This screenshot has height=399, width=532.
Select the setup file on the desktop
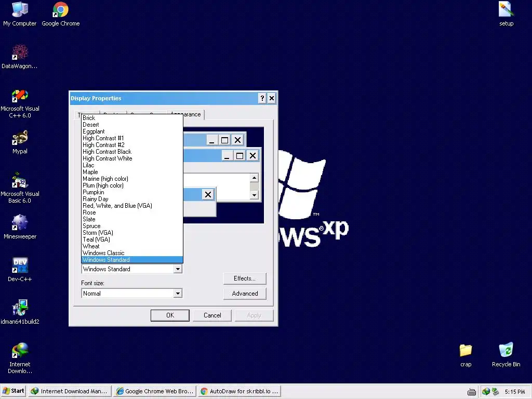tap(506, 14)
